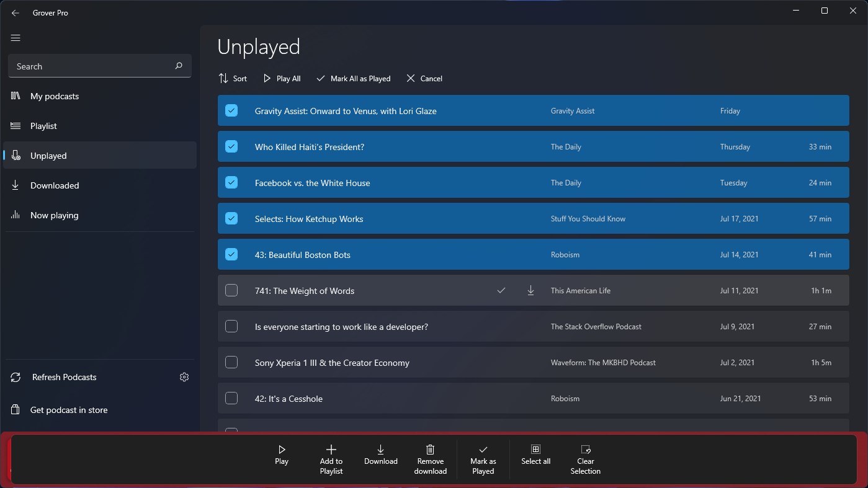The width and height of the screenshot is (868, 488).
Task: Open the navigation panel with the hamburger menu
Action: [x=15, y=38]
